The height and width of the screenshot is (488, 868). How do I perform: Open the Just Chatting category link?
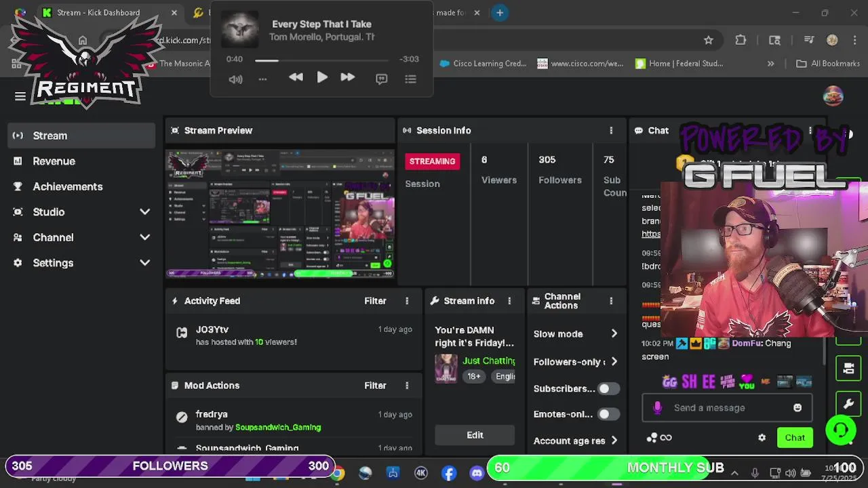point(489,361)
